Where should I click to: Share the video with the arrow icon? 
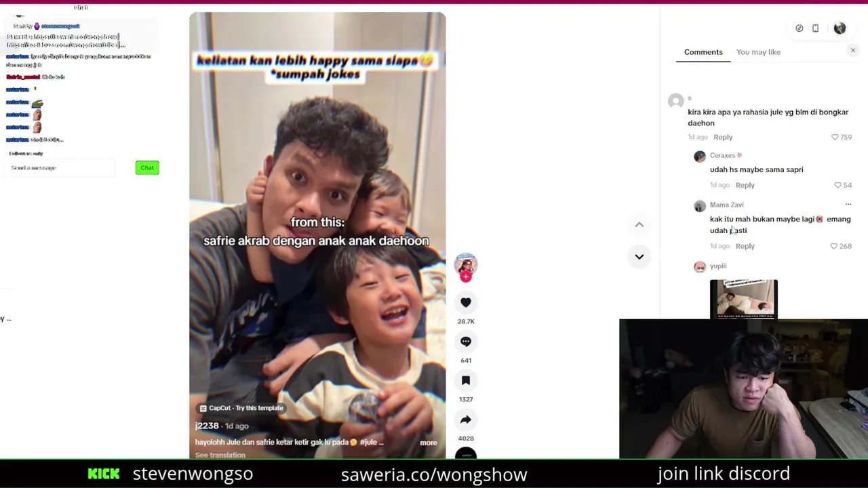click(x=466, y=420)
